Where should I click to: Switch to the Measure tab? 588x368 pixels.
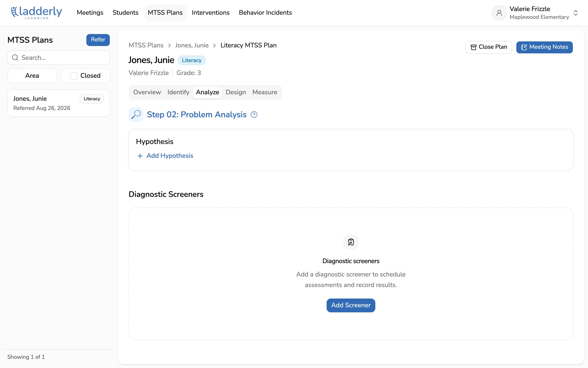(265, 92)
